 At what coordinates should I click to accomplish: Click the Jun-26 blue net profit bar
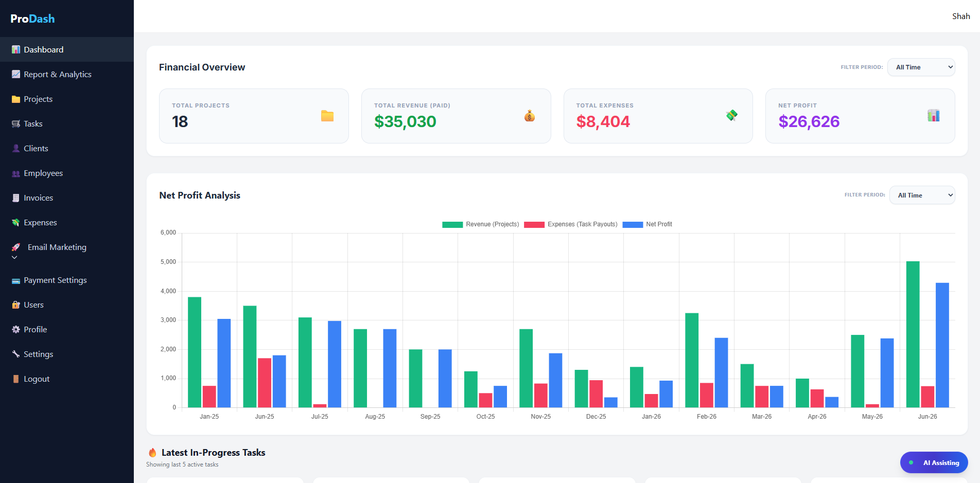pos(942,345)
